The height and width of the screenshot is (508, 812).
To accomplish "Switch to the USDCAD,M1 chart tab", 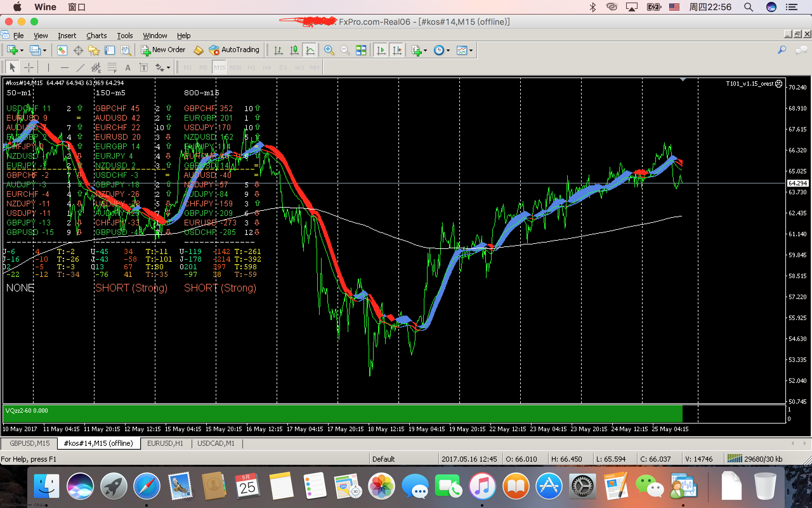I will click(x=216, y=443).
